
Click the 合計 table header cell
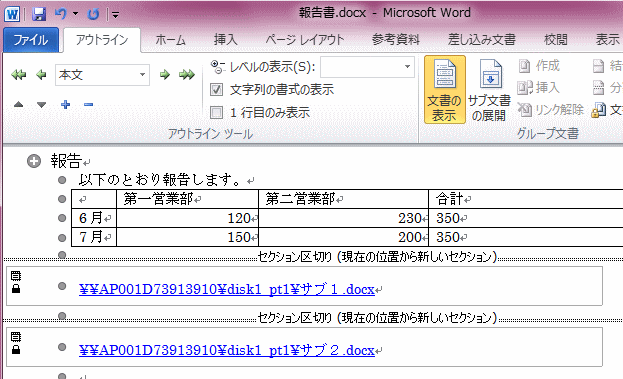[526, 199]
